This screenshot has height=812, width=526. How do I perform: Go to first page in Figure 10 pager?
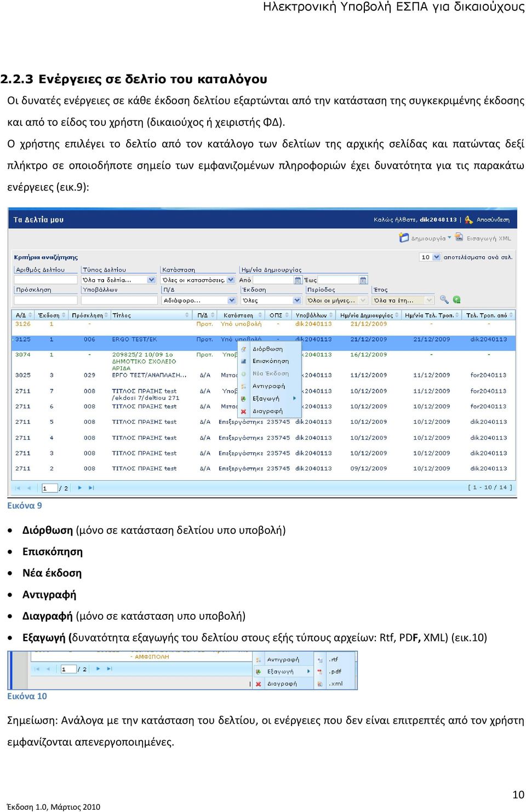[37, 669]
